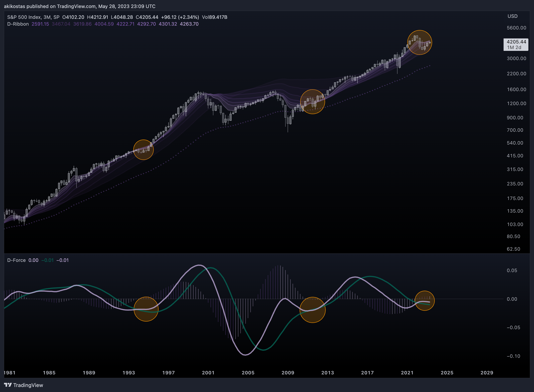Screen dimensions: 534x392
Task: Click the 2009 time axis label
Action: point(288,373)
